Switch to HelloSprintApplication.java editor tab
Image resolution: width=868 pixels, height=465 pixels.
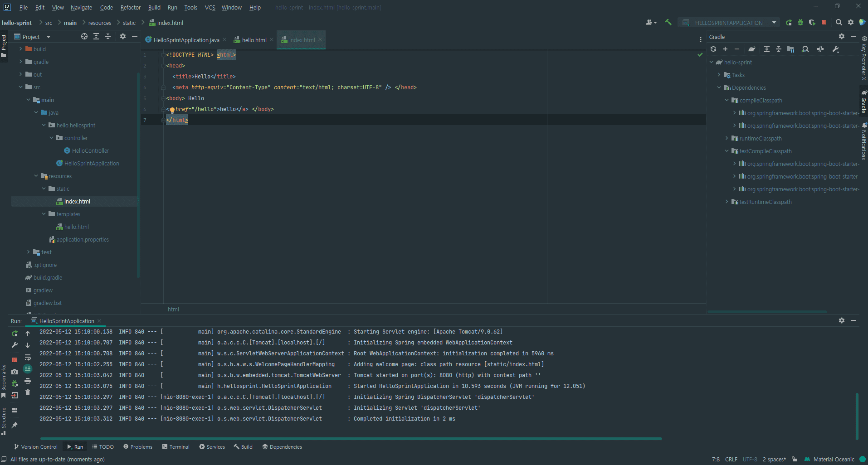pyautogui.click(x=186, y=40)
